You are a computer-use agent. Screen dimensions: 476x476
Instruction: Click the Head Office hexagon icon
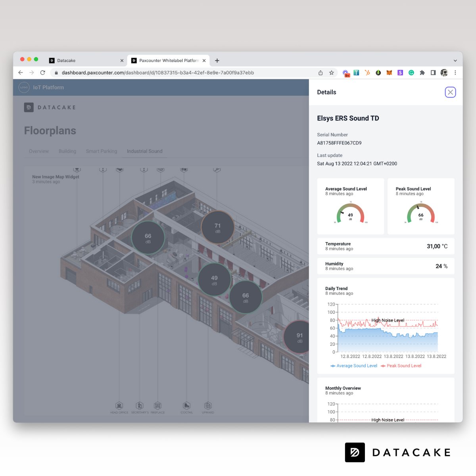pos(119,405)
